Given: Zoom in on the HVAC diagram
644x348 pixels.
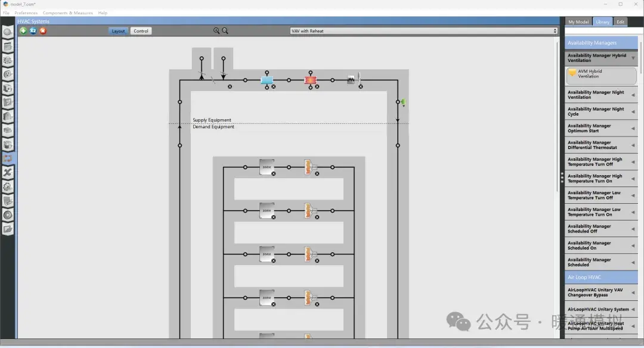Looking at the screenshot, I should [x=216, y=30].
